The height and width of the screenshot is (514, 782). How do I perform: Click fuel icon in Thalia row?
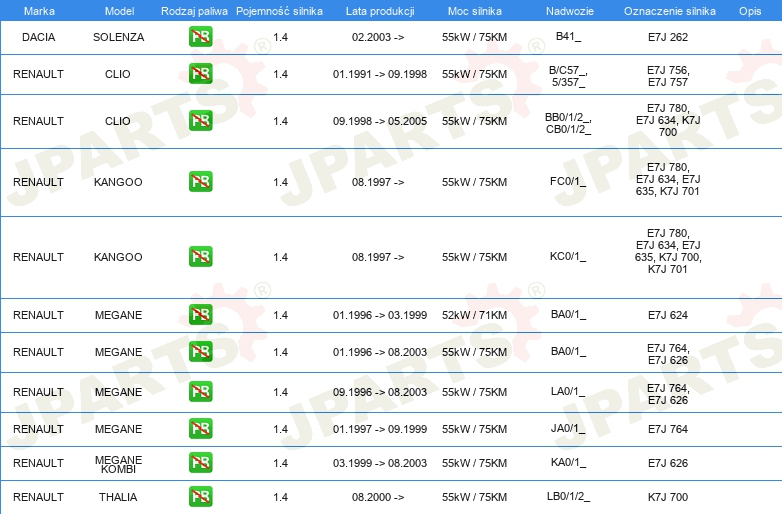tap(200, 497)
